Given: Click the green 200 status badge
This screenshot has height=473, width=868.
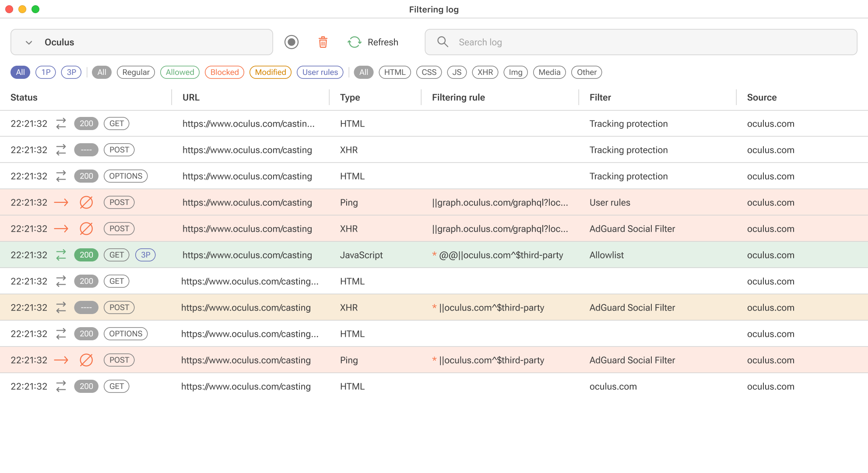Looking at the screenshot, I should [86, 255].
